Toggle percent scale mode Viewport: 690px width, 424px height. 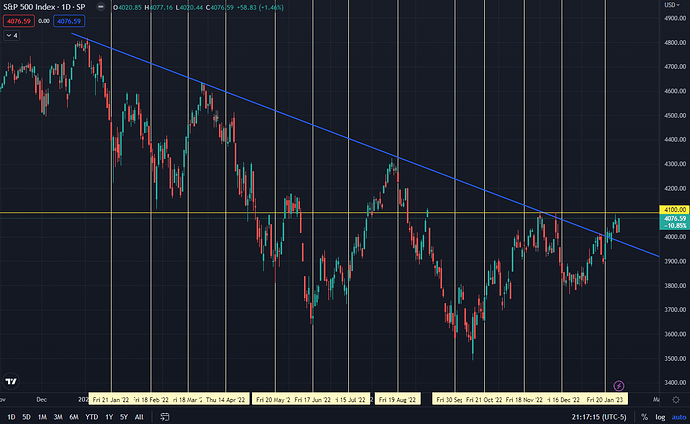644,417
